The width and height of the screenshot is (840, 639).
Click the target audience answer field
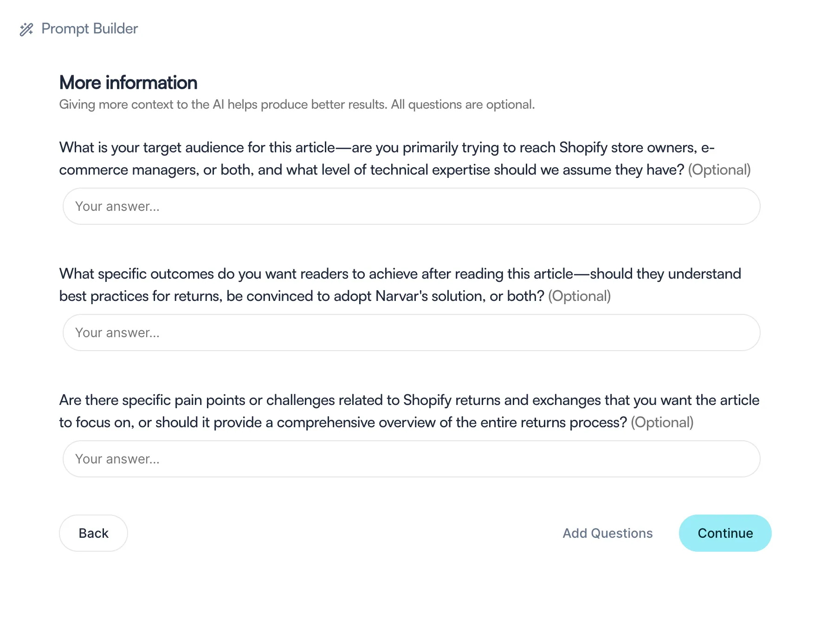pyautogui.click(x=411, y=206)
